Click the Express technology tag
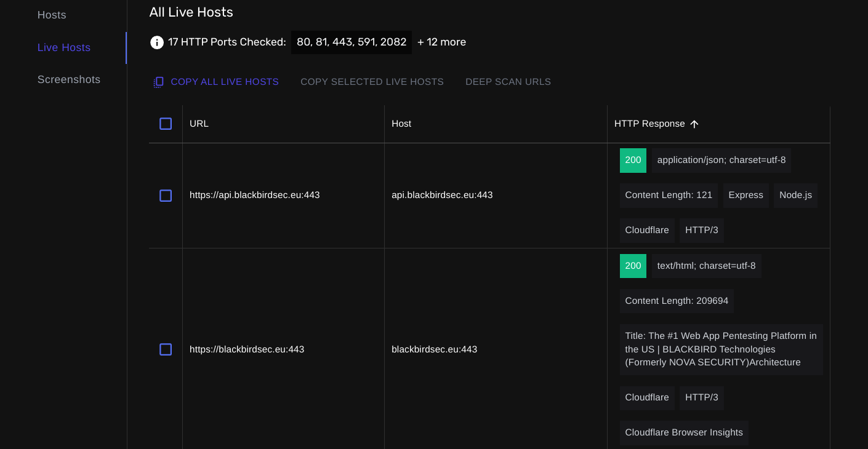The height and width of the screenshot is (449, 868). click(745, 196)
